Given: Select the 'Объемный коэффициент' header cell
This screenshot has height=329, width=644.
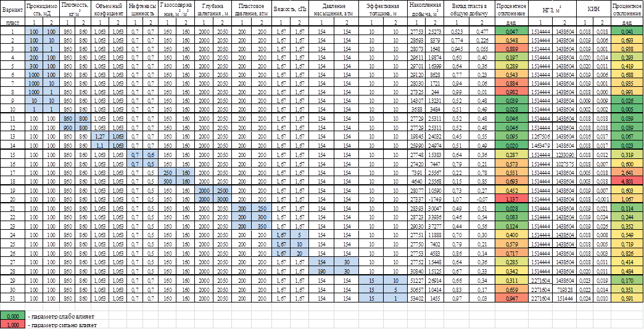Looking at the screenshot, I should tap(107, 9).
